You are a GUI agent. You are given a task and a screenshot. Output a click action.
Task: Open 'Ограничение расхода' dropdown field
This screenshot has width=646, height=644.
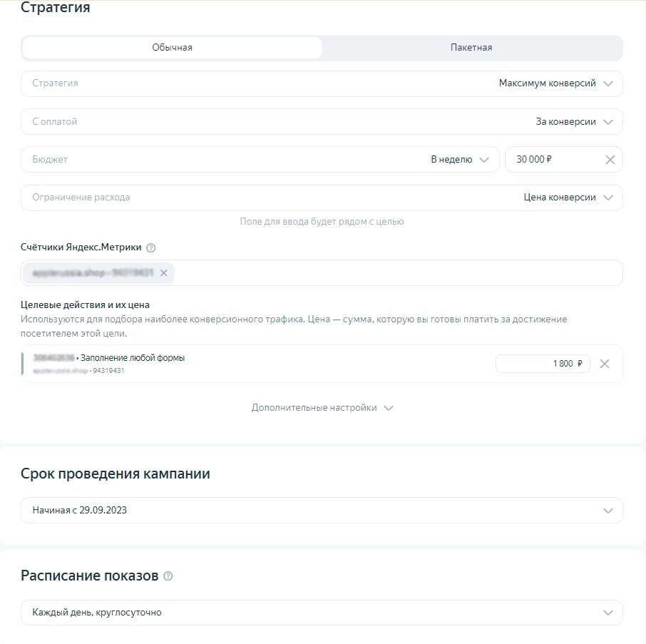[322, 198]
